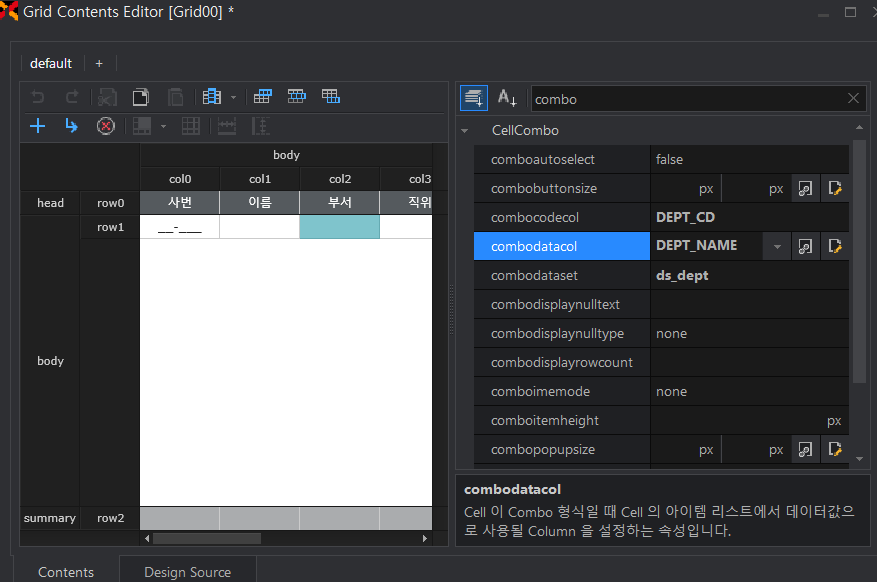Click the red X delete icon
Screen dimensions: 877x582
point(106,126)
